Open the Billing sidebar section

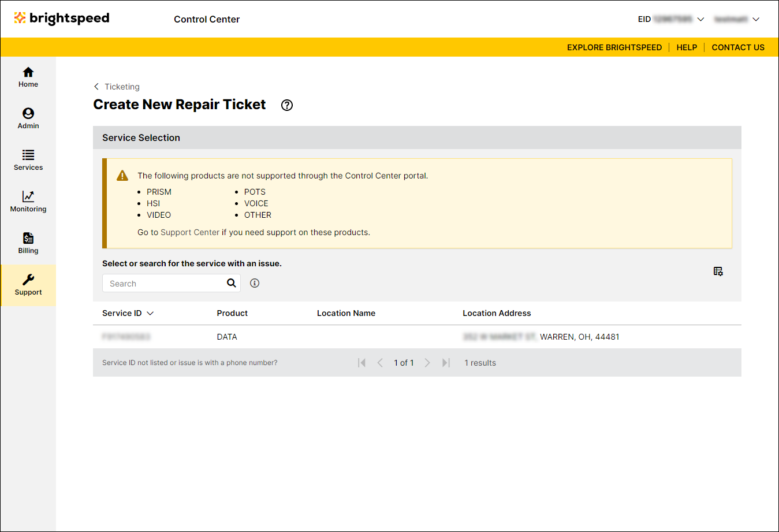pos(28,244)
